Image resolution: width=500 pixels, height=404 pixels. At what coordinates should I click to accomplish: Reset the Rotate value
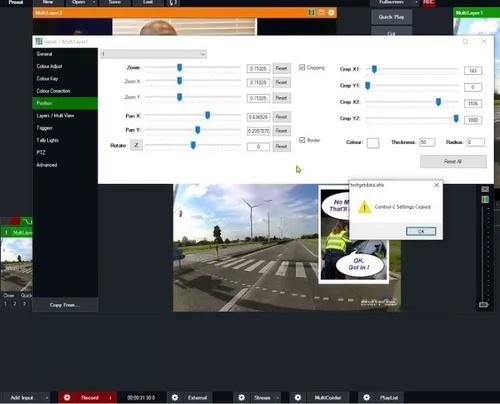[x=282, y=146]
